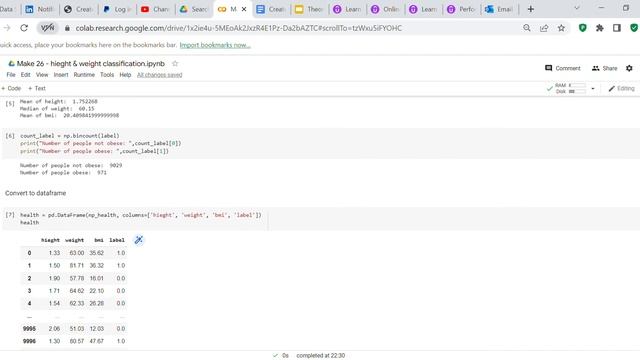Click the weight value 81.71 in row 1

[77, 266]
